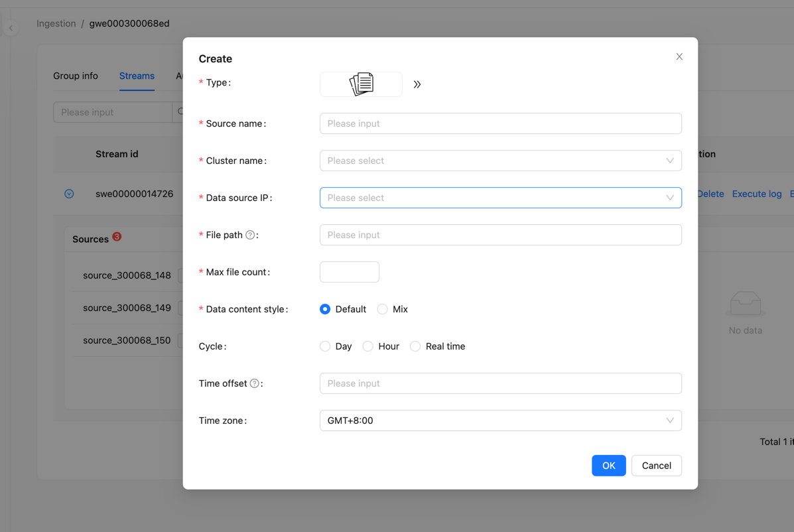This screenshot has width=794, height=532.
Task: Focus the Source name input field
Action: tap(500, 123)
